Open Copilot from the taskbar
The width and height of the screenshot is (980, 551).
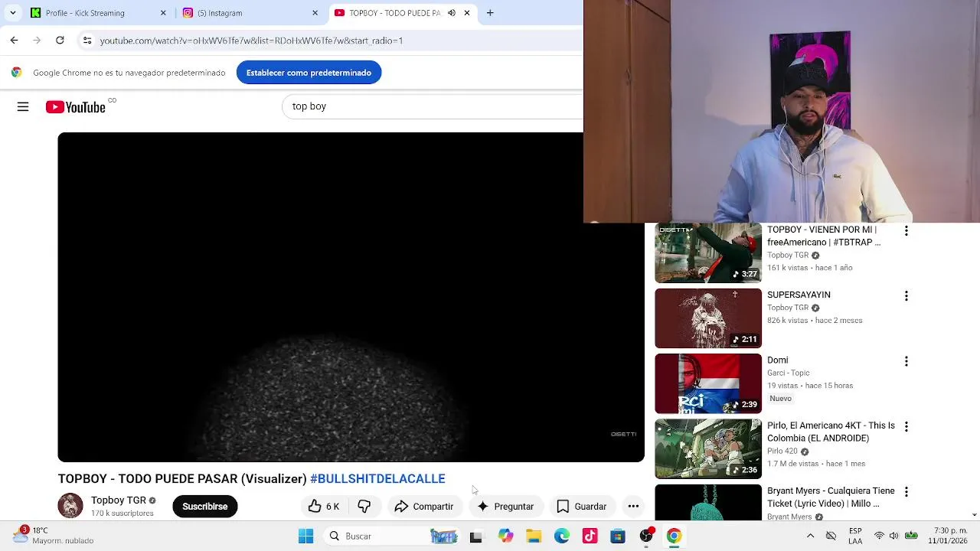[x=505, y=536]
